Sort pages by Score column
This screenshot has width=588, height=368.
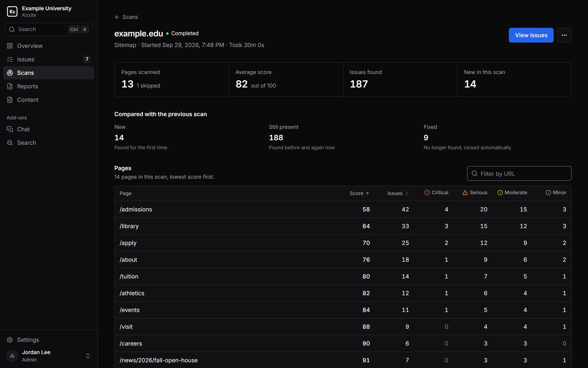[359, 193]
